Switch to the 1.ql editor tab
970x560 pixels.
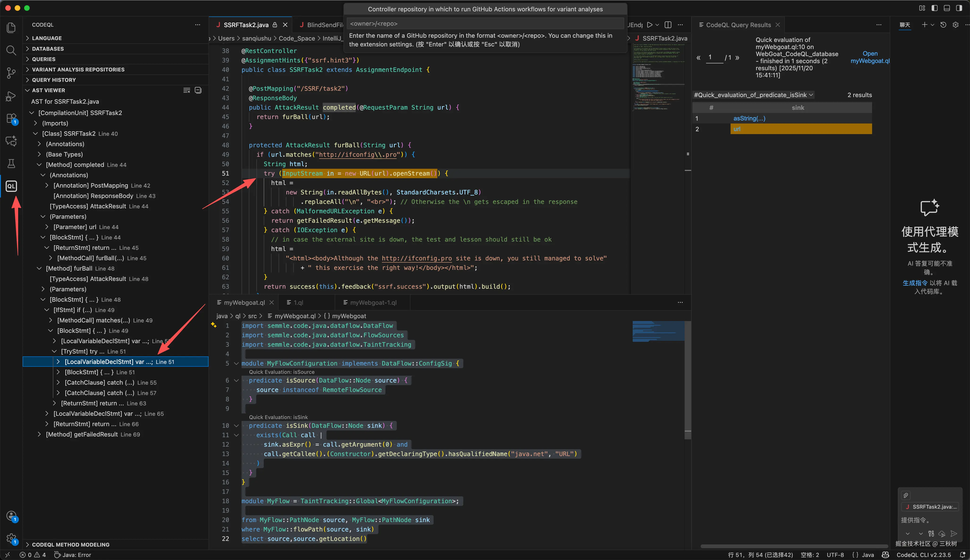point(298,303)
